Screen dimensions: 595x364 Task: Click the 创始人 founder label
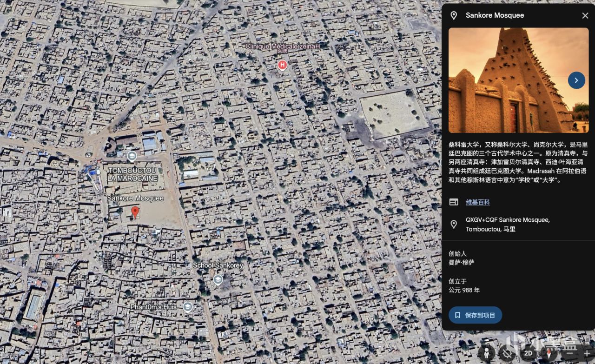click(457, 254)
